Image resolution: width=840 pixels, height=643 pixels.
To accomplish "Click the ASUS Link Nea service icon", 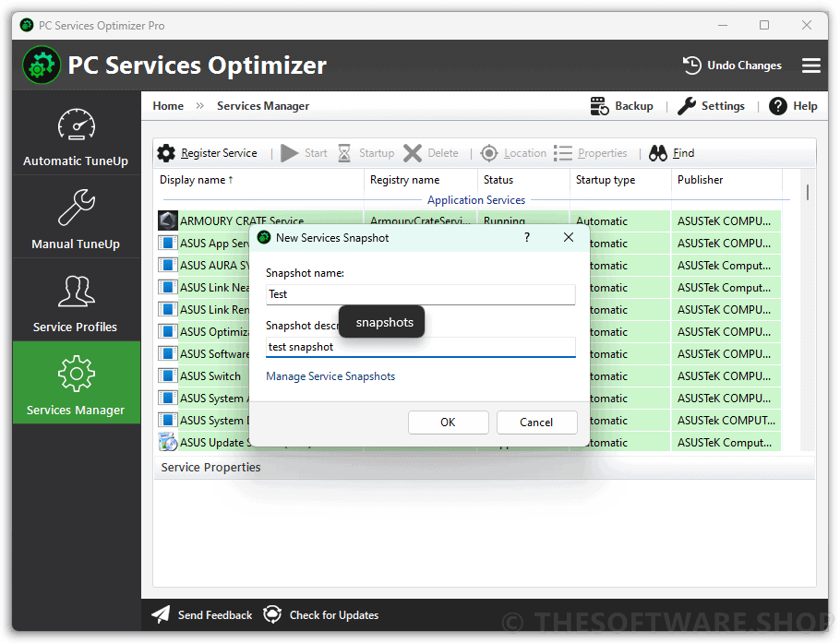I will pyautogui.click(x=168, y=287).
